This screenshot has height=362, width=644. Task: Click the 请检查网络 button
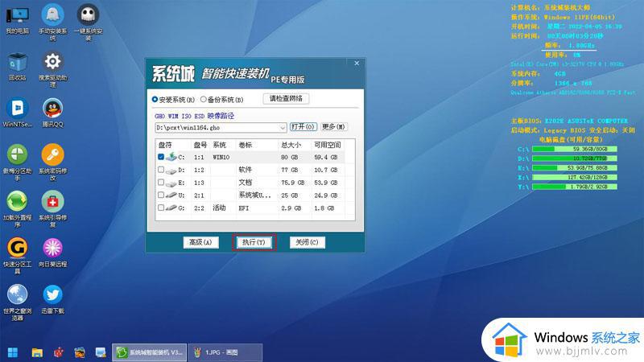pyautogui.click(x=286, y=98)
